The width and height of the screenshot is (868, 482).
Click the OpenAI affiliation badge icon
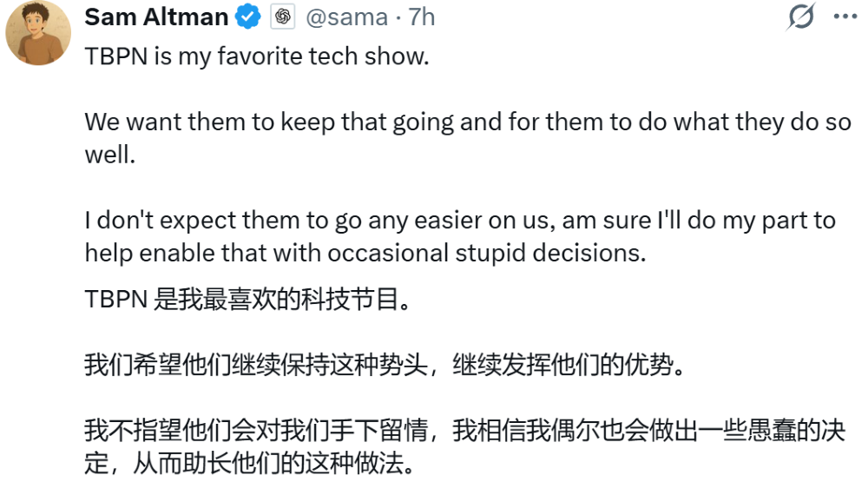click(x=283, y=17)
